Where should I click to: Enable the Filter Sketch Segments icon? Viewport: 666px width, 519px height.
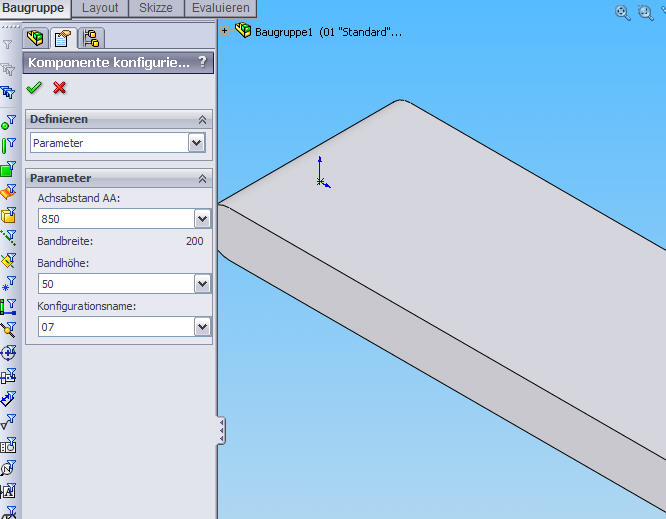8,307
